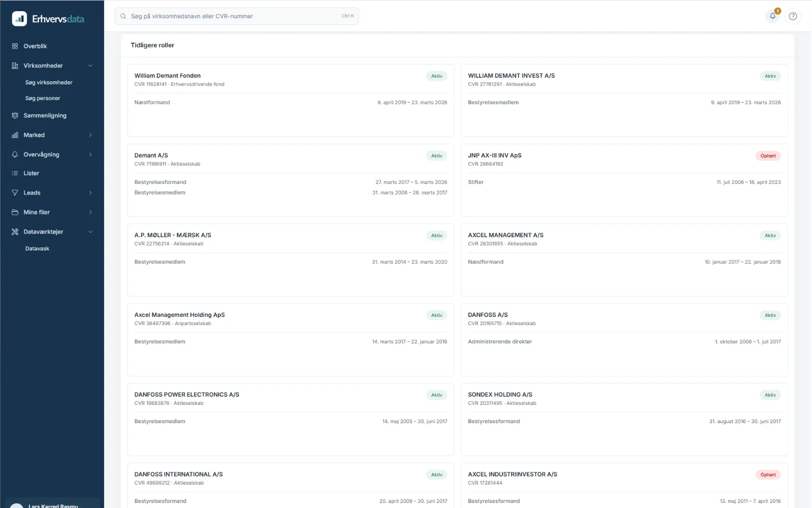Click the Tidligere roller heading
The height and width of the screenshot is (508, 812).
152,45
